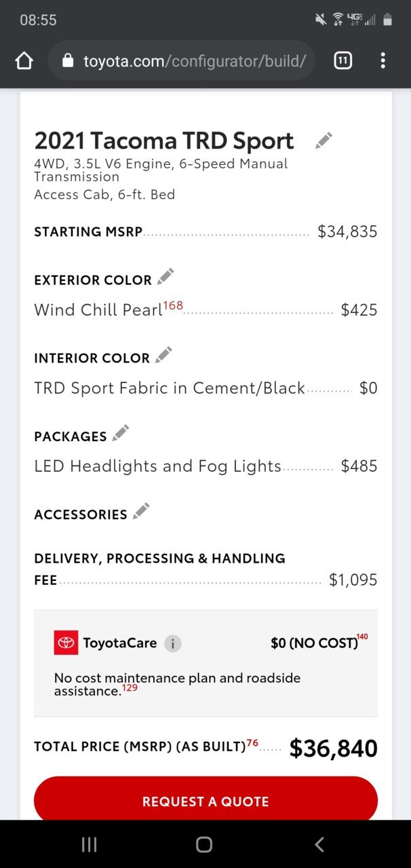The width and height of the screenshot is (411, 868).
Task: Open the tab switcher showing 11 tabs
Action: (x=343, y=61)
